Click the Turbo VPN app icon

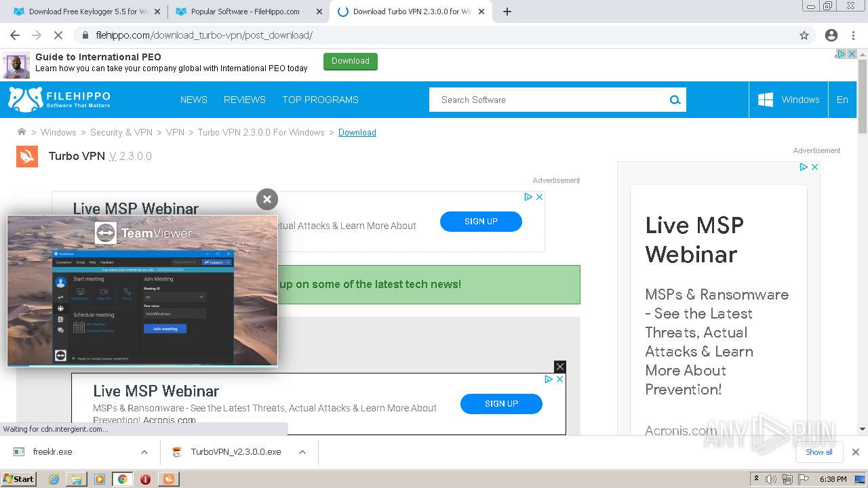(27, 156)
